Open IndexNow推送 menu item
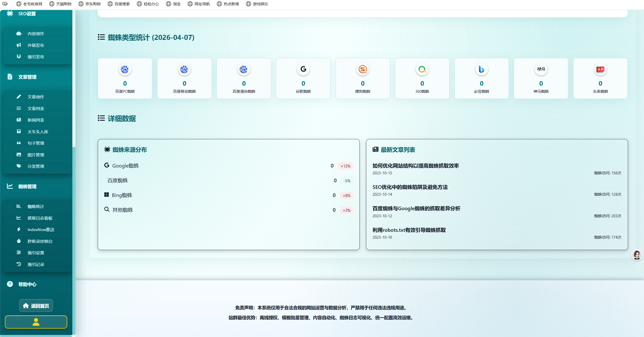Image resolution: width=644 pixels, height=337 pixels. [41, 230]
